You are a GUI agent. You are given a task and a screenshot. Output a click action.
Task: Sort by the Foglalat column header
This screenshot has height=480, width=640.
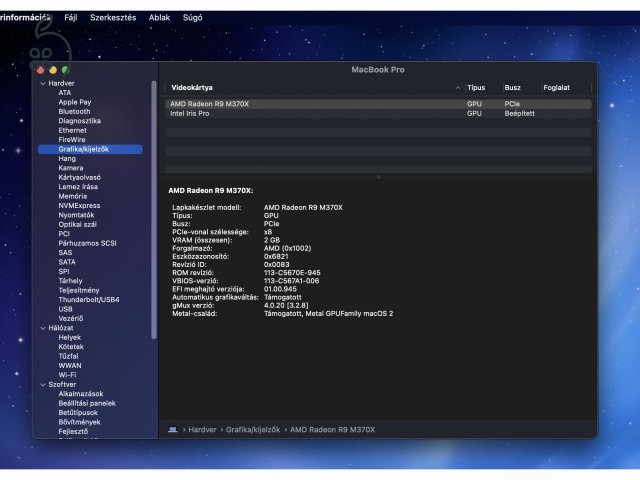556,88
